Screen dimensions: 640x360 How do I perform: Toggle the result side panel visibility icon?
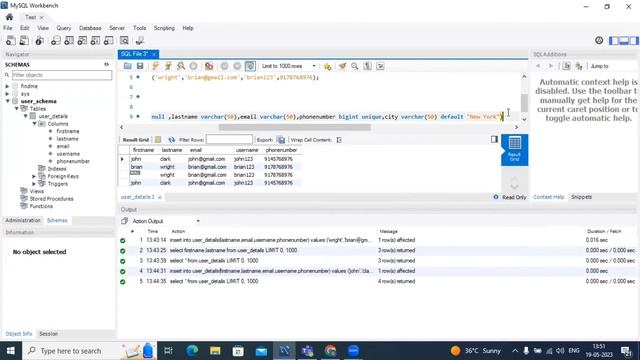click(494, 140)
